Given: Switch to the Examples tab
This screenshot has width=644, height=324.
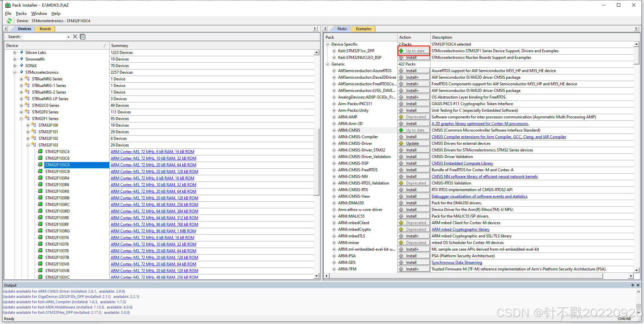Looking at the screenshot, I should coord(364,29).
